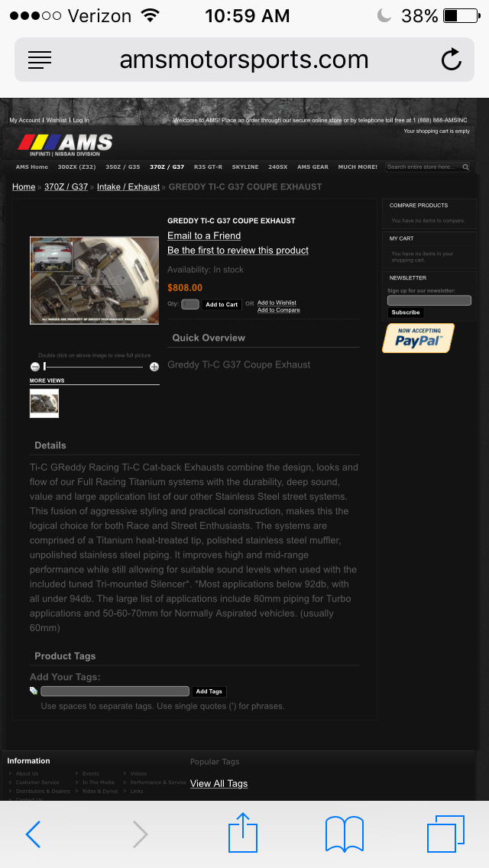Click the zoom-out minus icon under product image
The image size is (489, 868).
click(35, 367)
